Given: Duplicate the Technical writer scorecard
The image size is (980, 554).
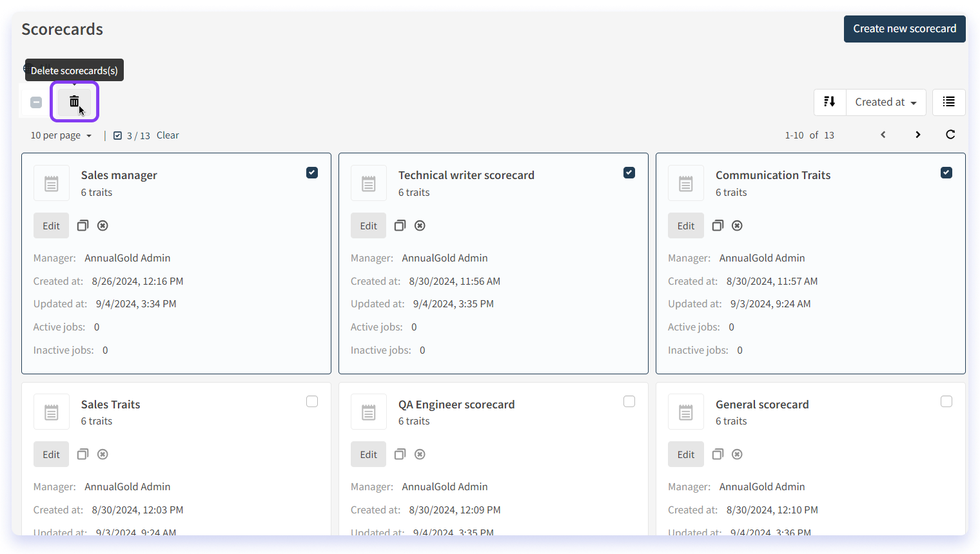Looking at the screenshot, I should point(400,225).
